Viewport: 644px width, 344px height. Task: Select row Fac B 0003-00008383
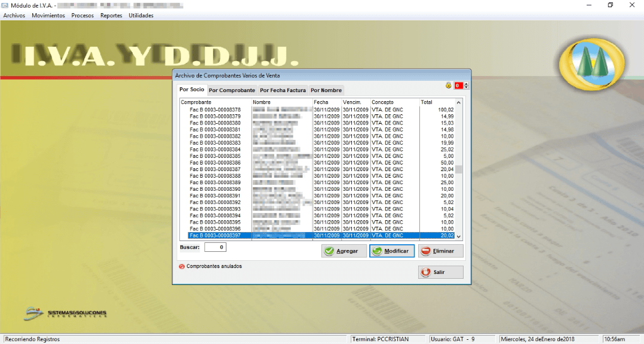[x=321, y=143]
